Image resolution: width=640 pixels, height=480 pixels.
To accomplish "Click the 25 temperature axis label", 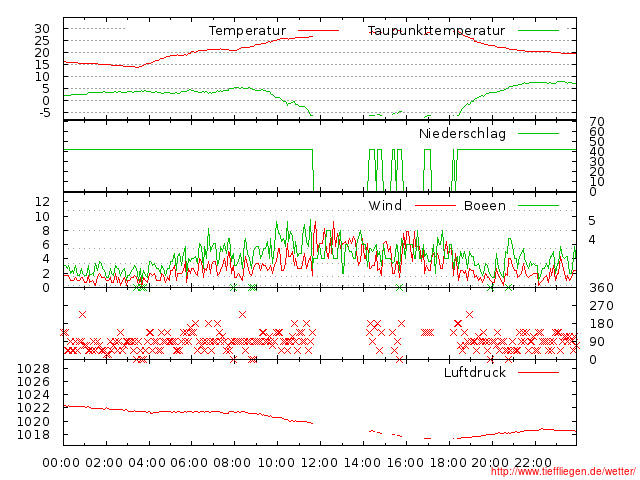I will pyautogui.click(x=42, y=40).
